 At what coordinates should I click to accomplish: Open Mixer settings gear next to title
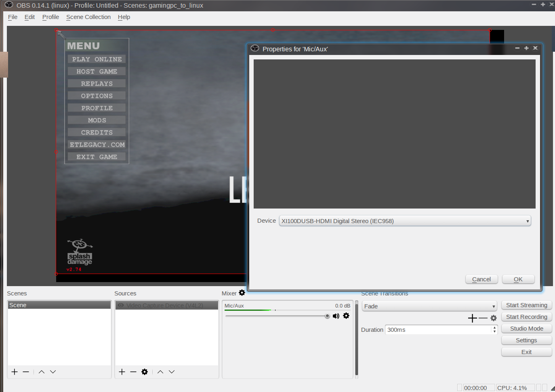[x=242, y=293]
